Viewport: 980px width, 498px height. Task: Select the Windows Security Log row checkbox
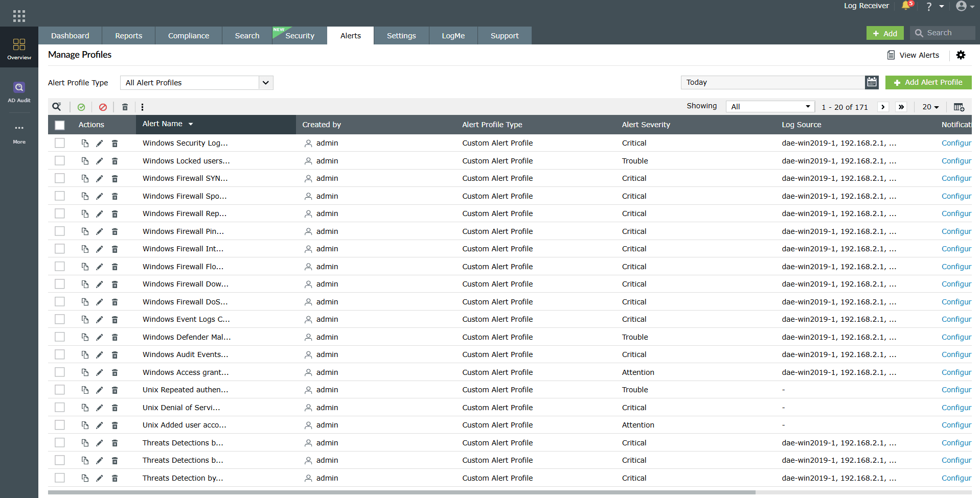click(x=60, y=143)
